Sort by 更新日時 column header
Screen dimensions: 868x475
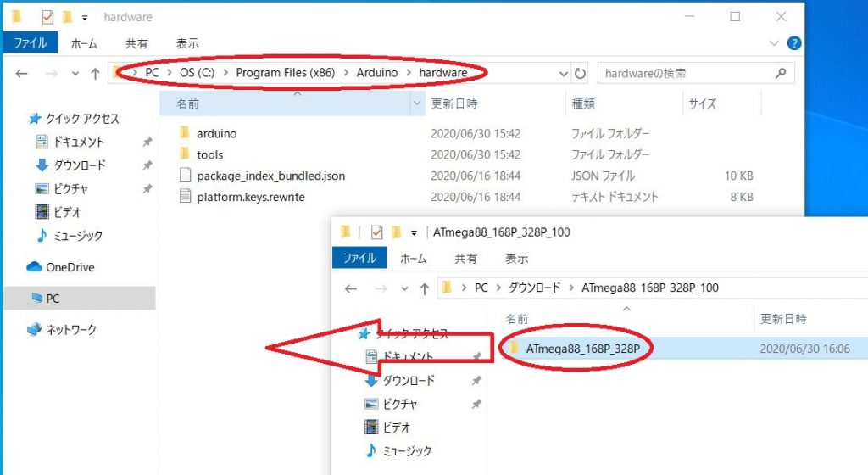[x=454, y=104]
